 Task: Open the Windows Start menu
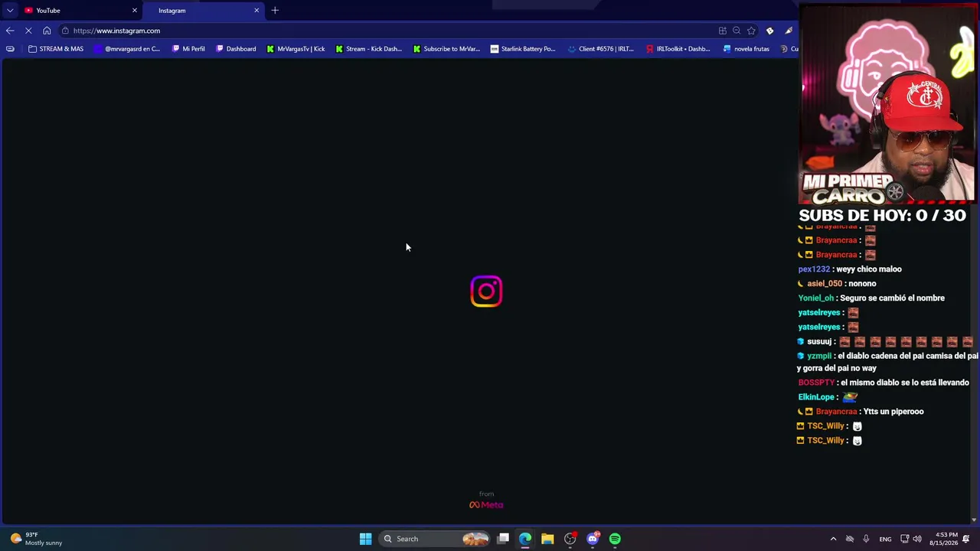point(365,539)
